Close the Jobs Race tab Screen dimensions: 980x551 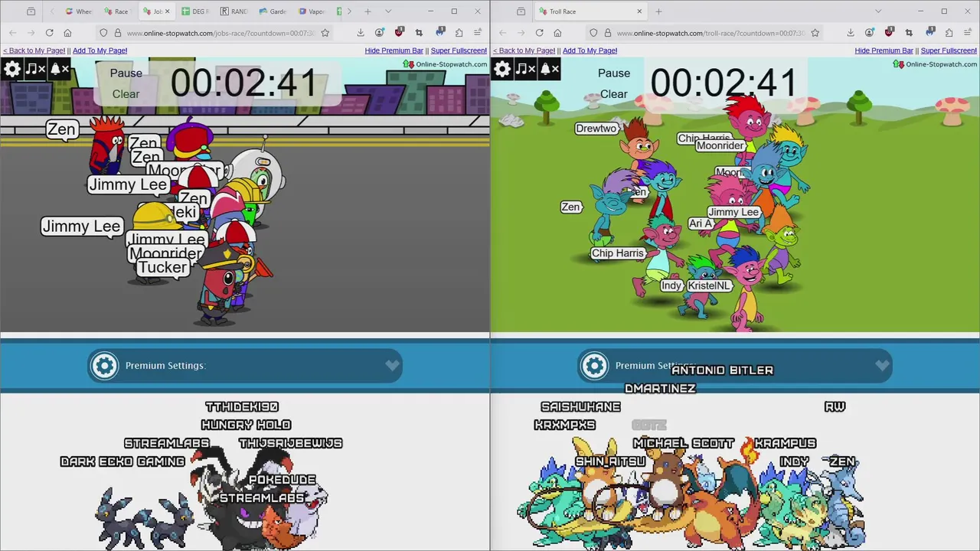(168, 11)
